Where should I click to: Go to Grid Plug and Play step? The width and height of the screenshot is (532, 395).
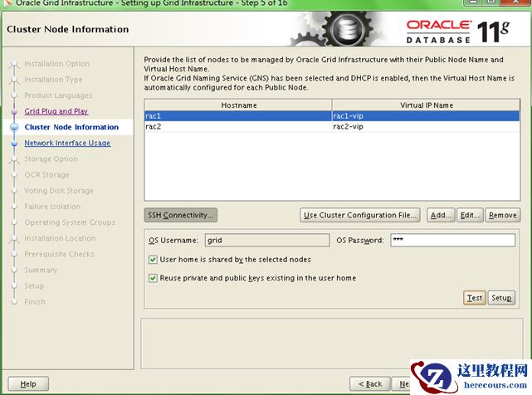click(56, 111)
